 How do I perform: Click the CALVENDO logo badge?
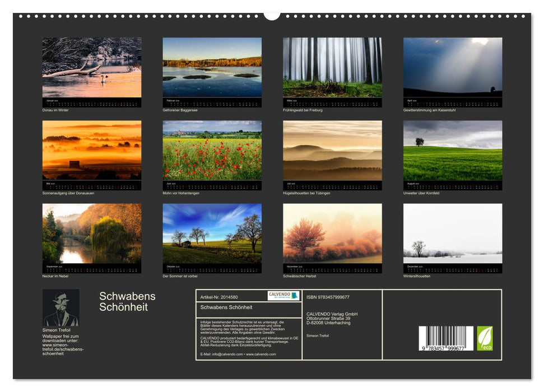click(x=283, y=296)
